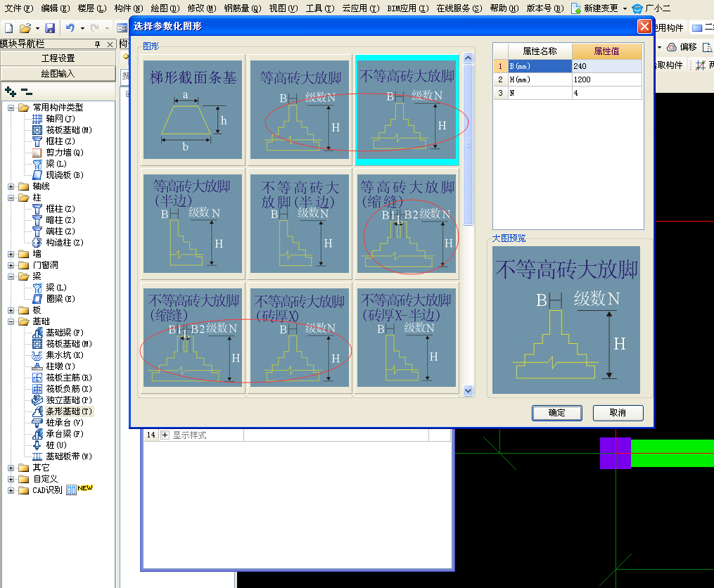
Task: Expand the 板 folder
Action: [11, 311]
